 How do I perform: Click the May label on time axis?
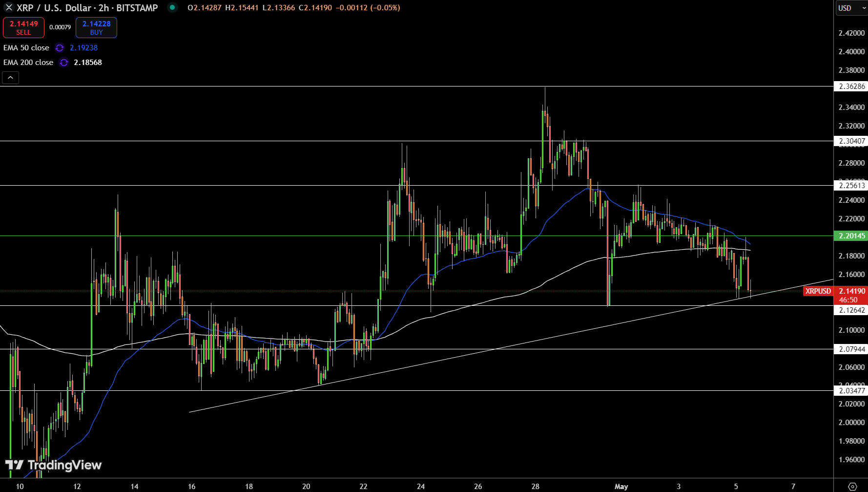point(621,486)
